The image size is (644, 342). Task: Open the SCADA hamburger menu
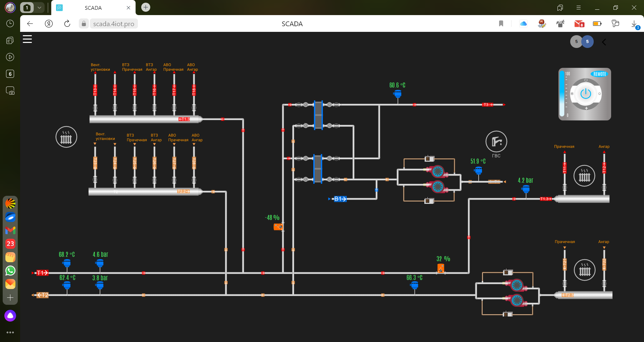[x=27, y=39]
